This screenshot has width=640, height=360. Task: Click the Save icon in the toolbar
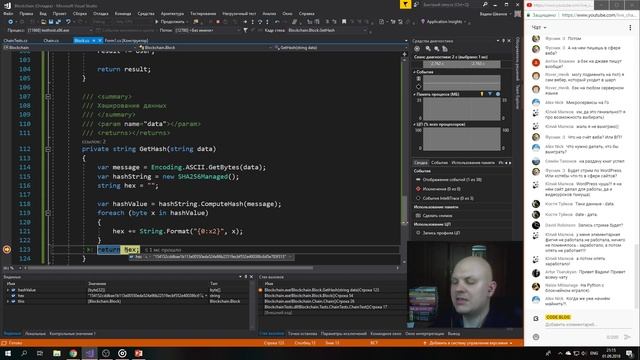coord(51,22)
